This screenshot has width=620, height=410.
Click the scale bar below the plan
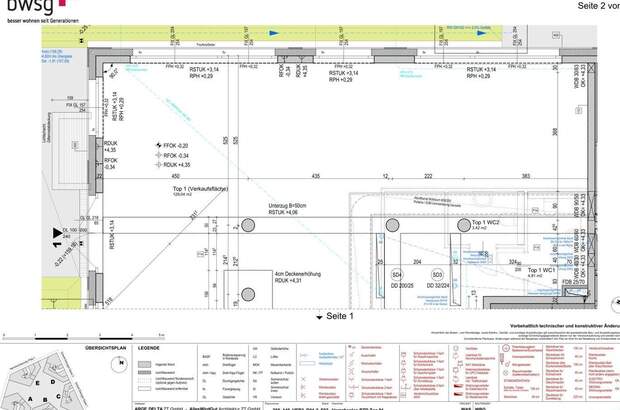(84, 338)
